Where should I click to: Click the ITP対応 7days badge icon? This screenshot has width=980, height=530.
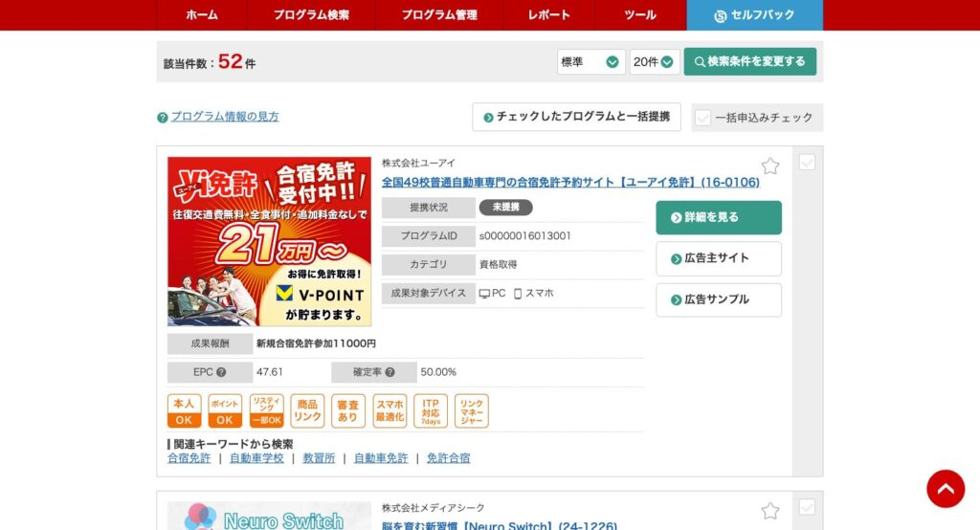[431, 410]
